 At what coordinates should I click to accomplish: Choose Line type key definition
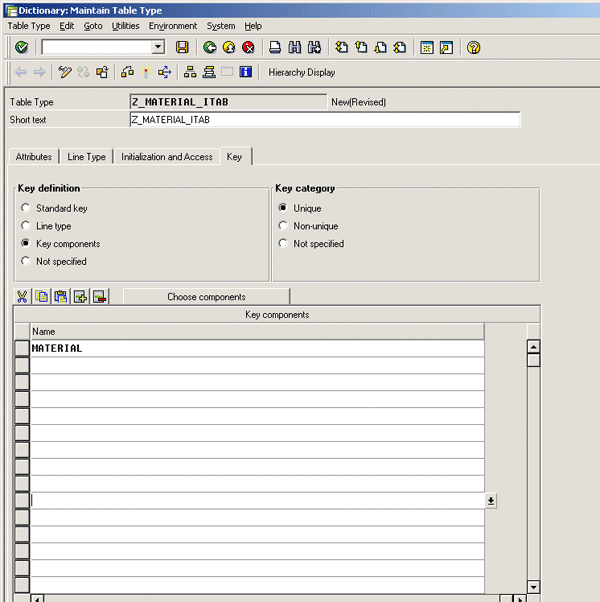pos(26,226)
